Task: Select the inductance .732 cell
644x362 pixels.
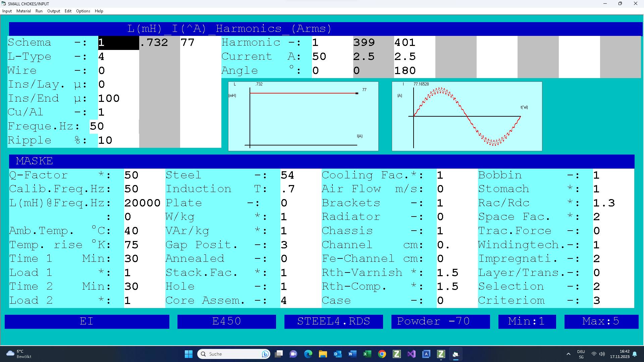Action: tap(160, 43)
